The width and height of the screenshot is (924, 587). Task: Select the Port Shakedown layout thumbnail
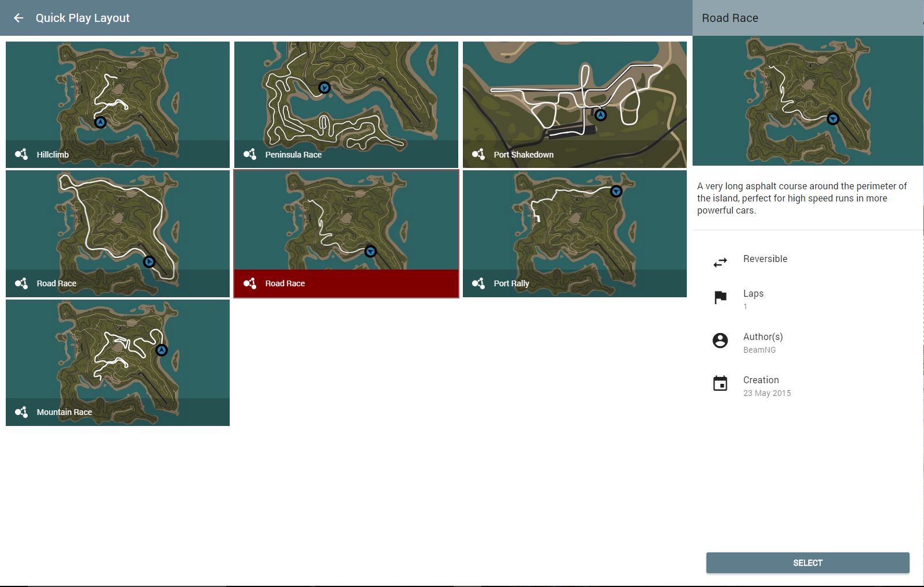pos(575,104)
